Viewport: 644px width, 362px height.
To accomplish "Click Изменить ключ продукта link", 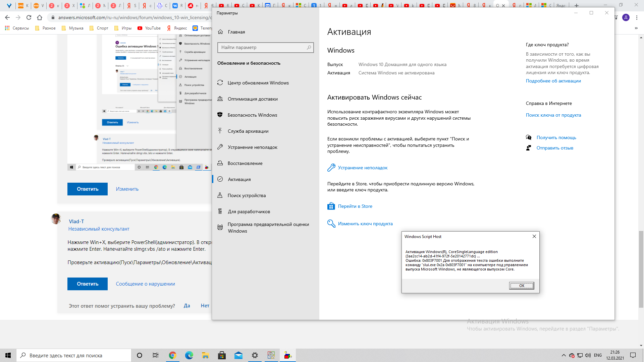I will tap(365, 224).
